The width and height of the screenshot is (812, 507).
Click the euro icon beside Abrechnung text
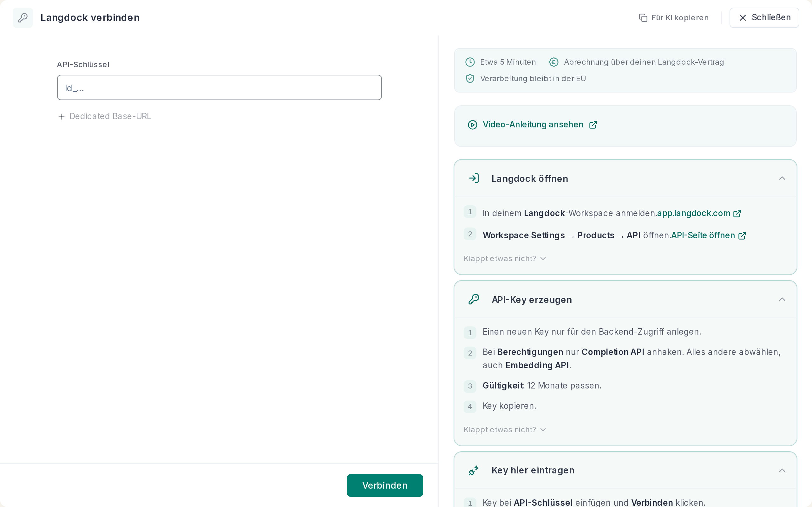[553, 62]
